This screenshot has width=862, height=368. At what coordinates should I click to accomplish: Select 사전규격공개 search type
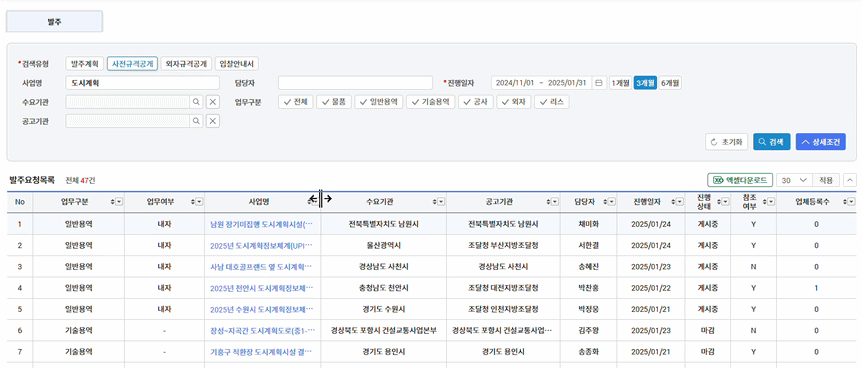[x=132, y=64]
